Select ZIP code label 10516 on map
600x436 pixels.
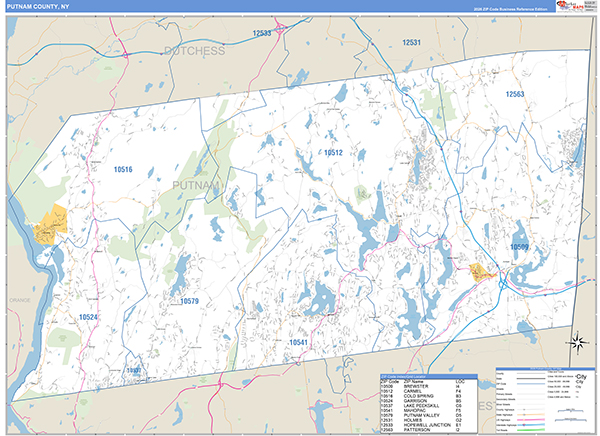click(123, 169)
